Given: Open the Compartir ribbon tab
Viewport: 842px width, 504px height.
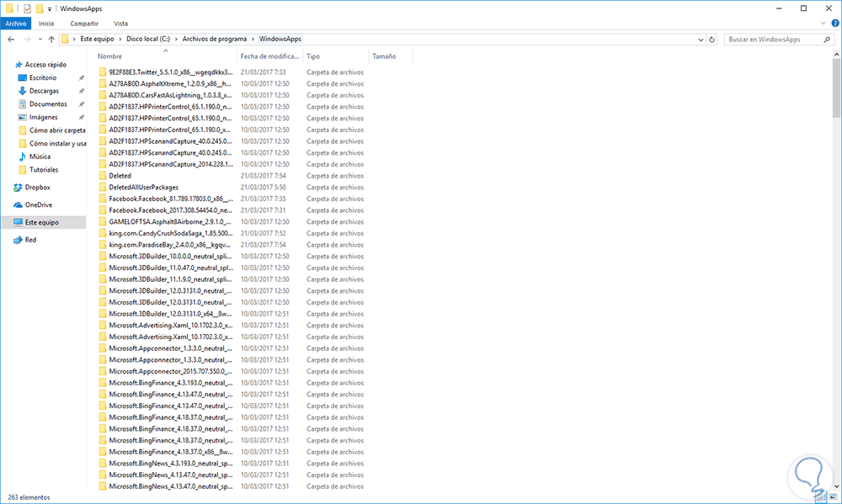Looking at the screenshot, I should (x=83, y=24).
